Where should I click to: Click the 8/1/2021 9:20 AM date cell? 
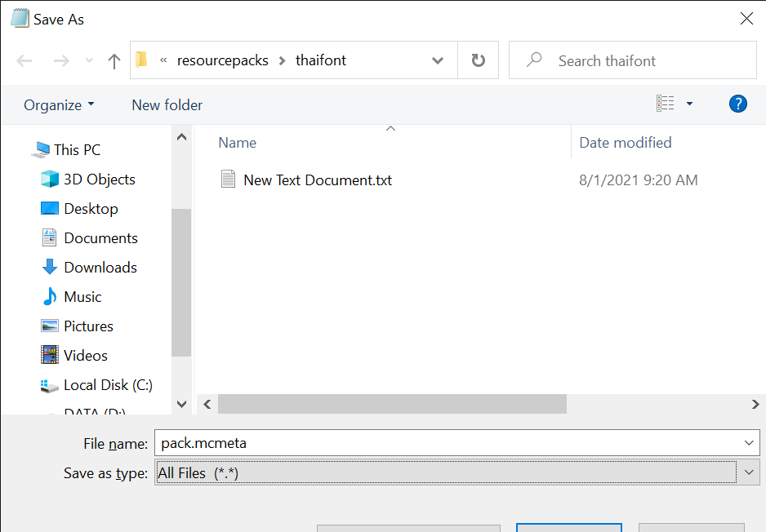(x=638, y=180)
